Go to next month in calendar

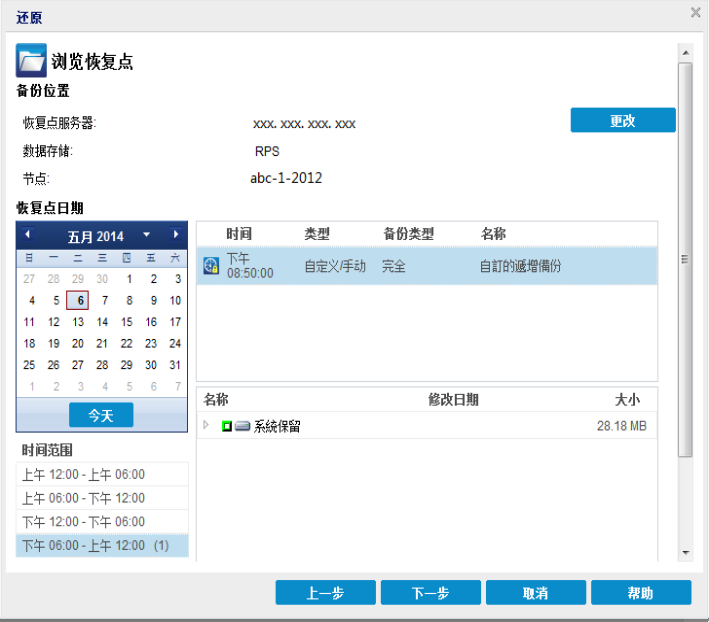176,235
